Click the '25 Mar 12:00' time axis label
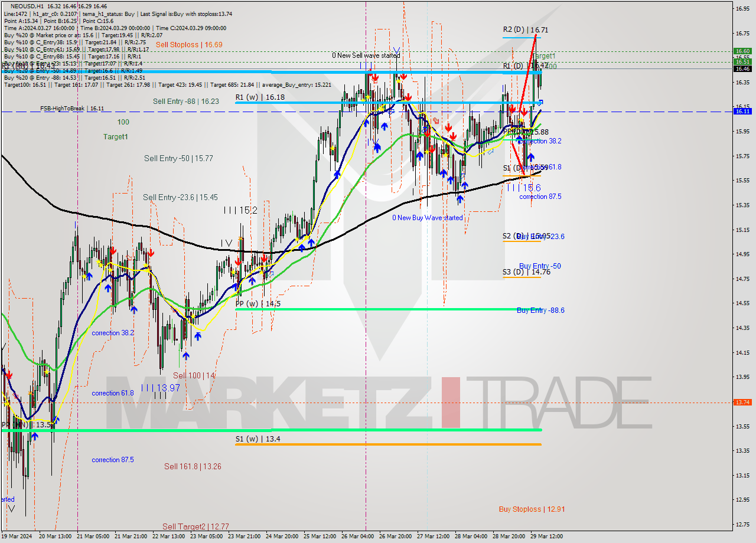 click(x=320, y=537)
